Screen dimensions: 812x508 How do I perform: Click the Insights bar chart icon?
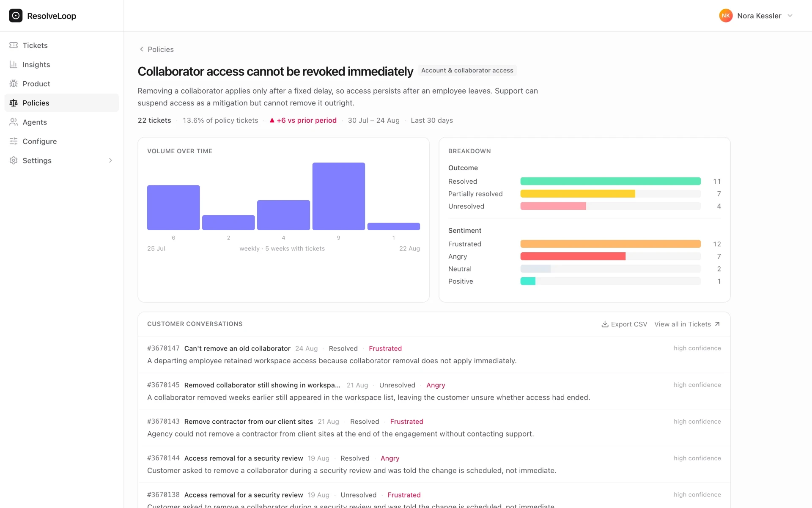[14, 64]
